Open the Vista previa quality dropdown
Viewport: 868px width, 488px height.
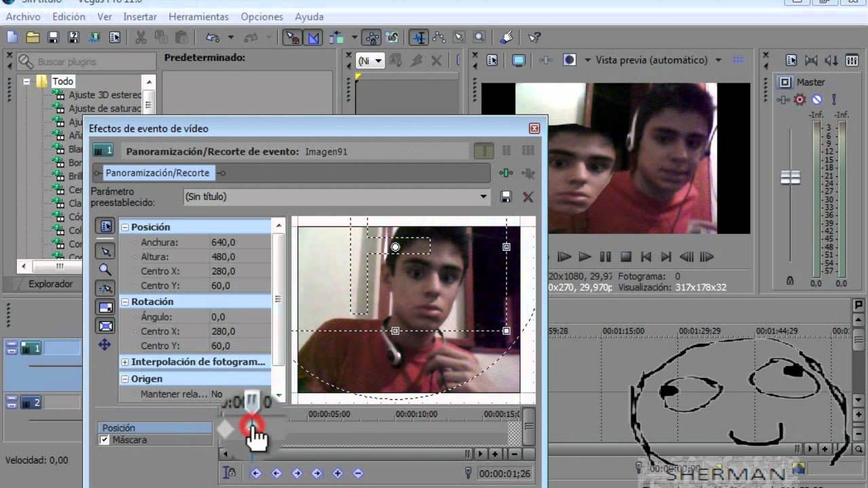718,60
